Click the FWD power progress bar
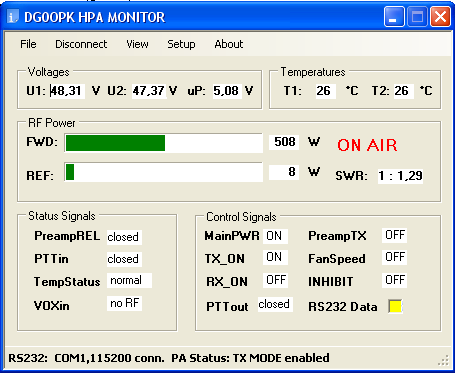The width and height of the screenshot is (455, 375). coord(163,143)
